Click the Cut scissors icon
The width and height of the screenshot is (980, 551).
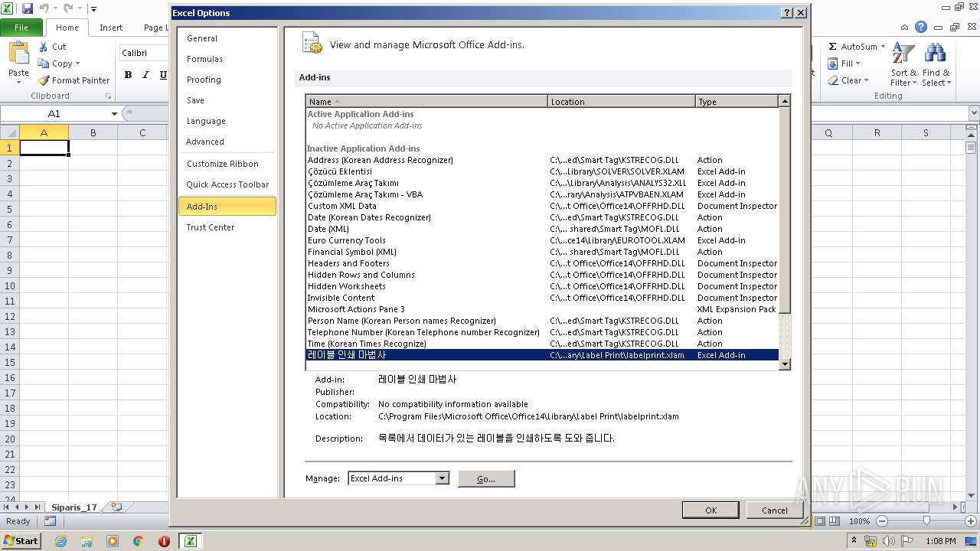point(44,47)
